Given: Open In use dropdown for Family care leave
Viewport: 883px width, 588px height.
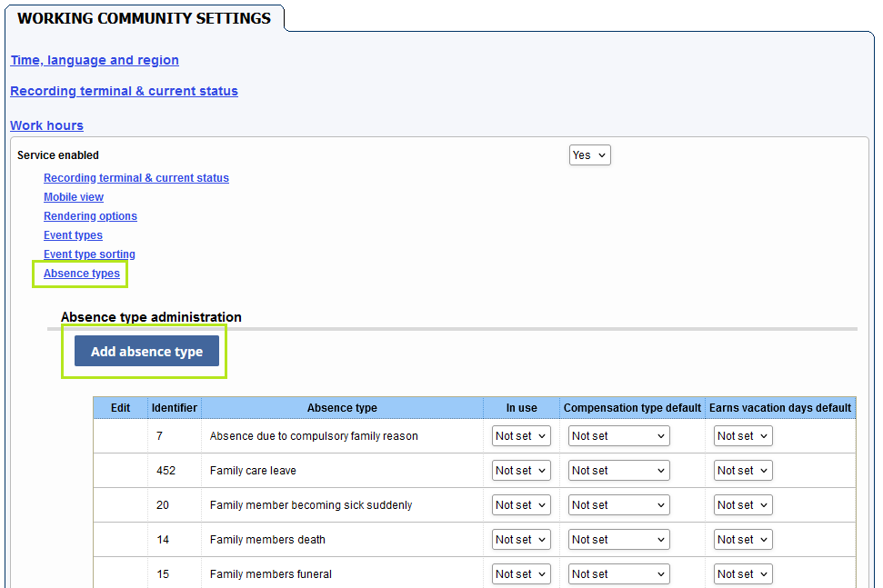Looking at the screenshot, I should 521,471.
